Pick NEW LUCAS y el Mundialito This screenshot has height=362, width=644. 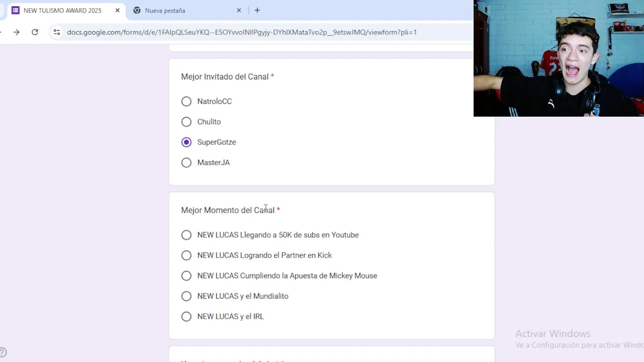pos(187,296)
